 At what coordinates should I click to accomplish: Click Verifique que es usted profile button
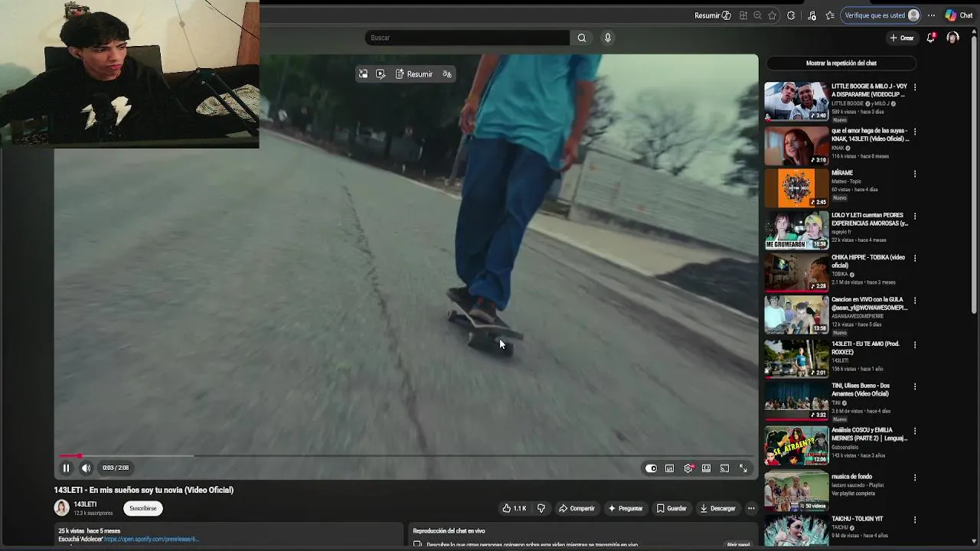(880, 15)
